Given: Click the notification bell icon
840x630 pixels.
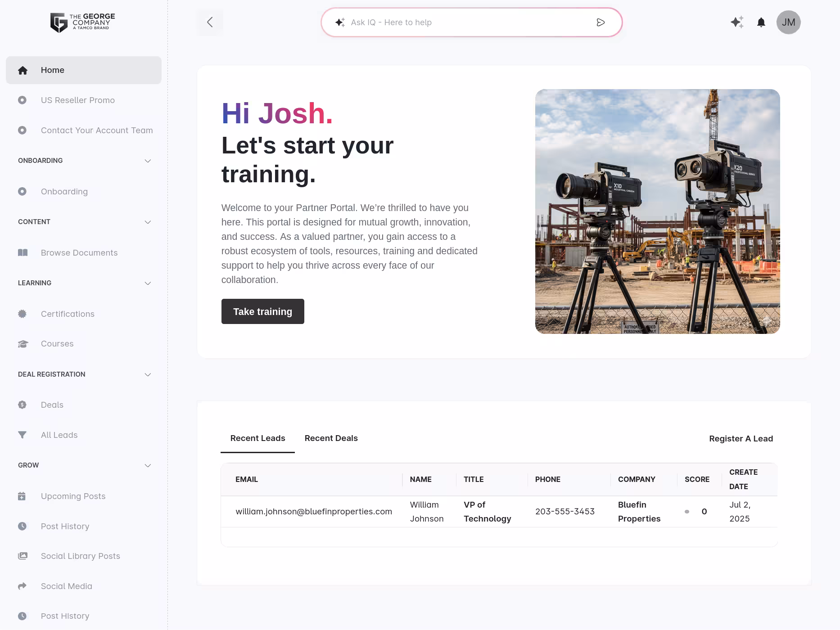Looking at the screenshot, I should click(x=761, y=22).
